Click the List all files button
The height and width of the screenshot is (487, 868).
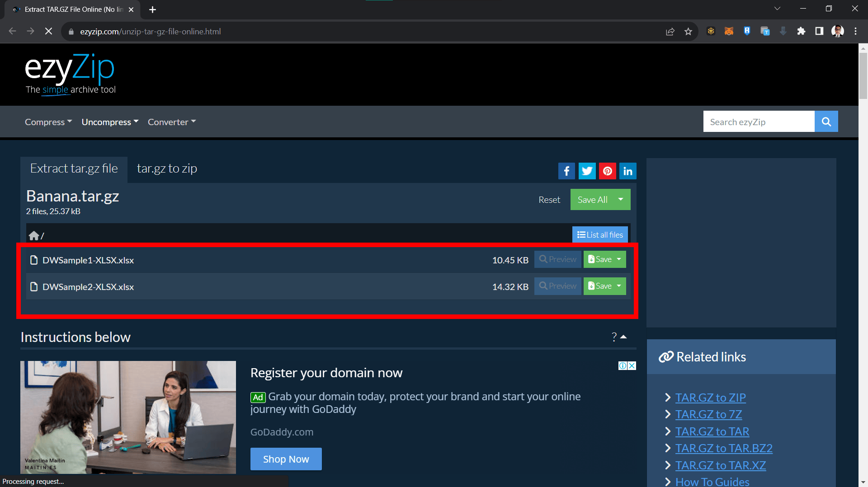coord(599,234)
